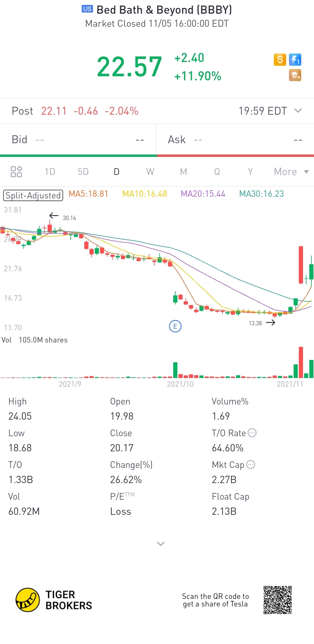Tap the Change(%) value 26.62%
314x644 pixels.
tap(126, 480)
